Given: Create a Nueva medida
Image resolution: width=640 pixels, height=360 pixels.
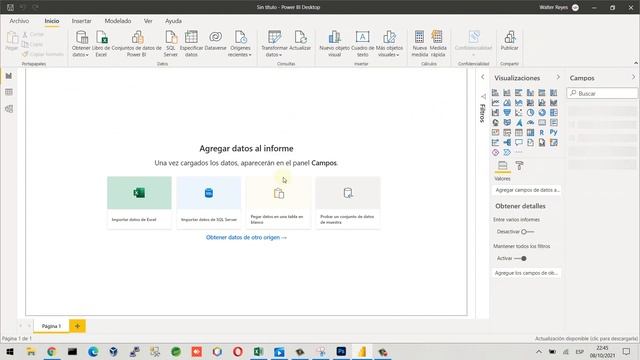Looking at the screenshot, I should tap(420, 44).
